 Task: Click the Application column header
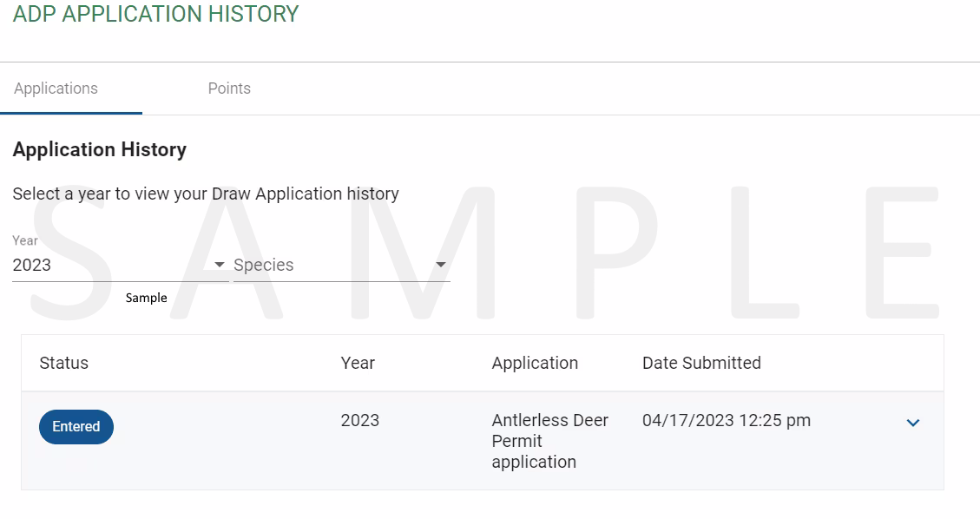pyautogui.click(x=535, y=363)
